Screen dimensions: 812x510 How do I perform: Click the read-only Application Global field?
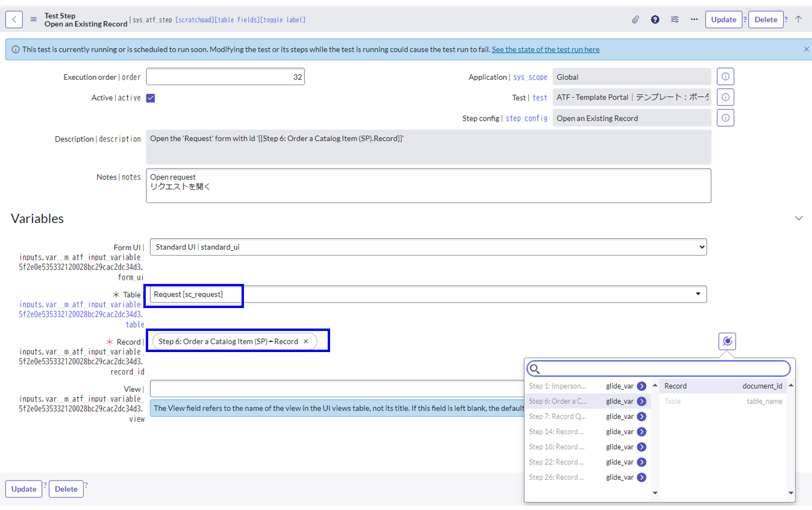632,77
